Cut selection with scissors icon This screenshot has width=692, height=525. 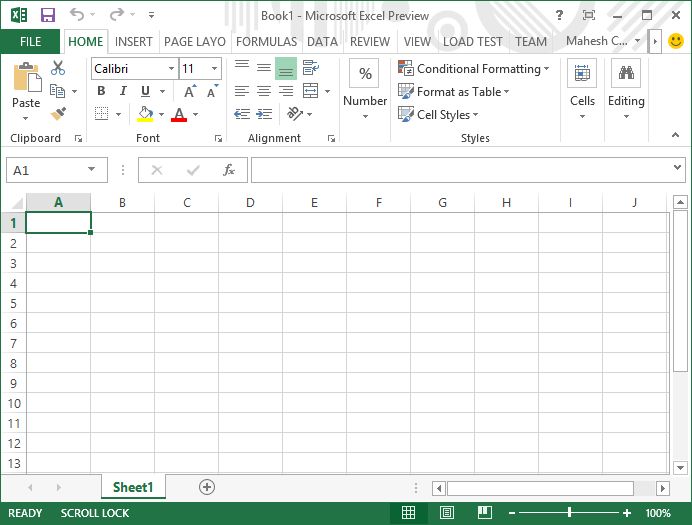pyautogui.click(x=58, y=68)
